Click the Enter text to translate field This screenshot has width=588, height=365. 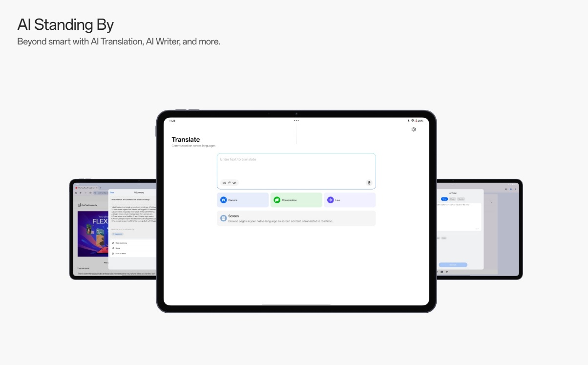click(296, 165)
